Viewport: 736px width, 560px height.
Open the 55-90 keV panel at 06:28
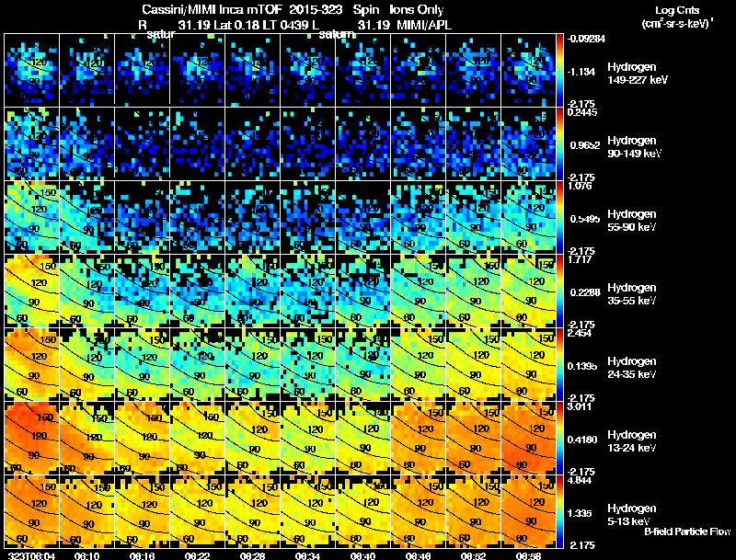(x=252, y=217)
